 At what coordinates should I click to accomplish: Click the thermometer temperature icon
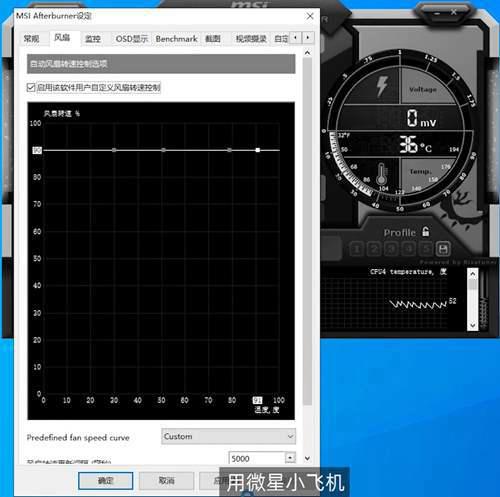pyautogui.click(x=381, y=174)
